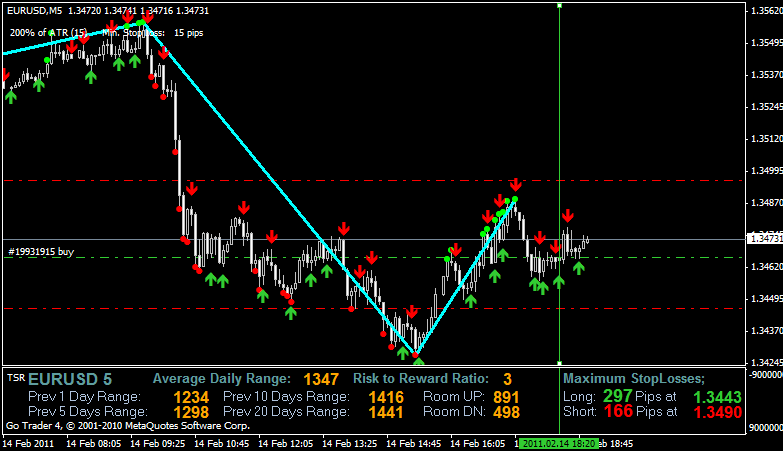The height and width of the screenshot is (451, 783).
Task: Click the Prev 20 Days Range value 1441
Action: [x=386, y=413]
